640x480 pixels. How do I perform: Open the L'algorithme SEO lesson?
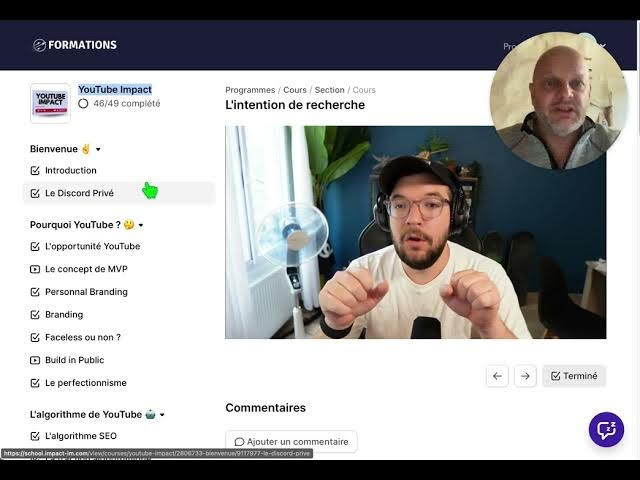(81, 436)
